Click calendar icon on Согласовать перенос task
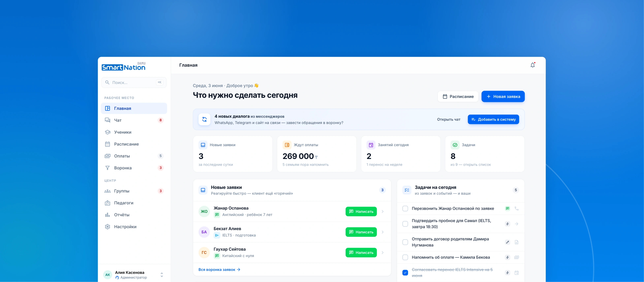 pyautogui.click(x=516, y=273)
